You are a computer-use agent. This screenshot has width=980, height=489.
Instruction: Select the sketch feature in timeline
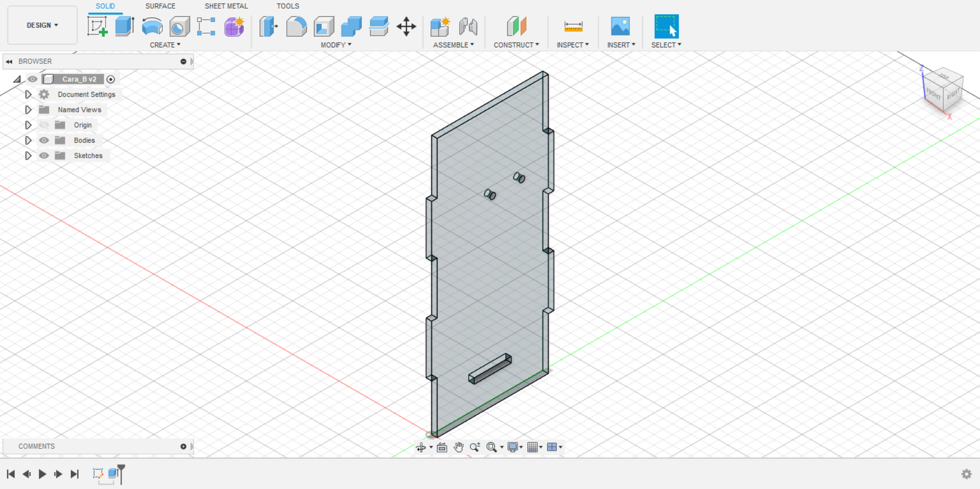(97, 473)
